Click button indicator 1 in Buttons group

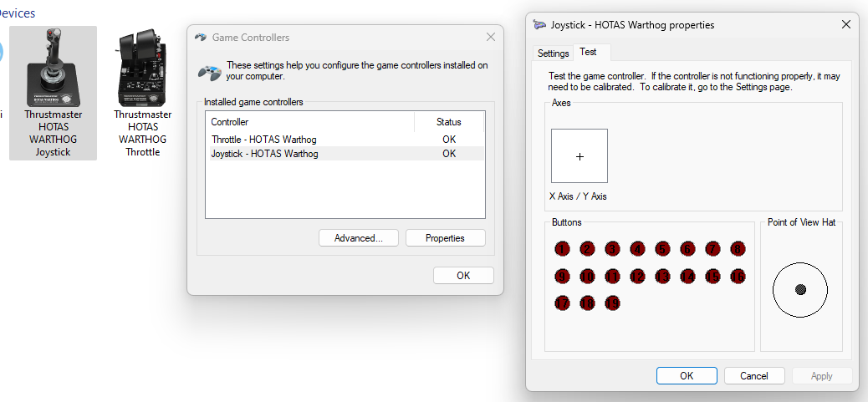click(x=562, y=249)
